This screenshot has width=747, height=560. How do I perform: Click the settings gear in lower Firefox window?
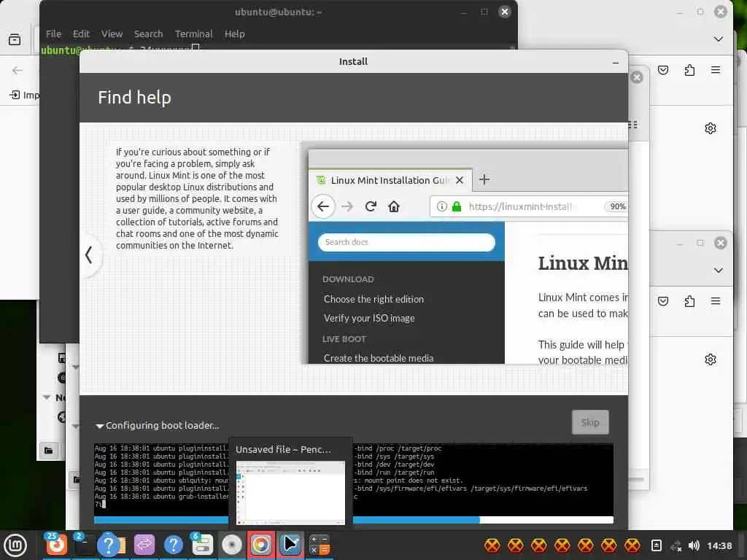(x=711, y=359)
